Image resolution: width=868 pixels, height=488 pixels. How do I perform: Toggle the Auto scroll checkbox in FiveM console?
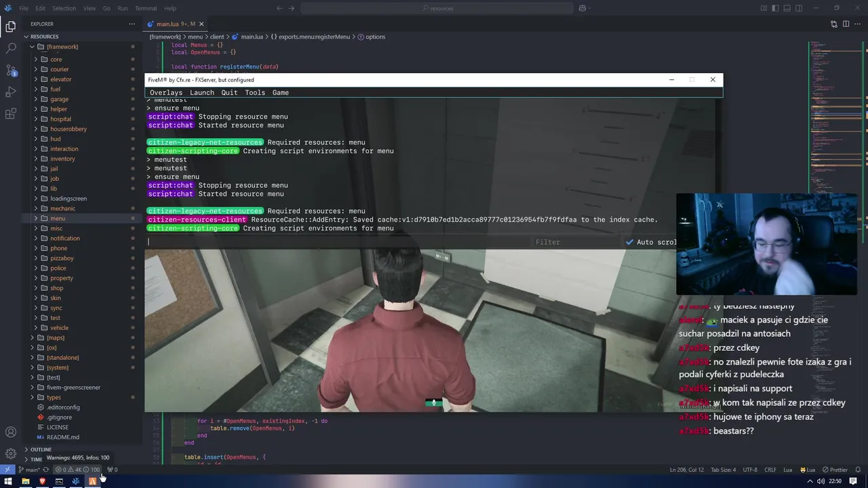point(630,242)
